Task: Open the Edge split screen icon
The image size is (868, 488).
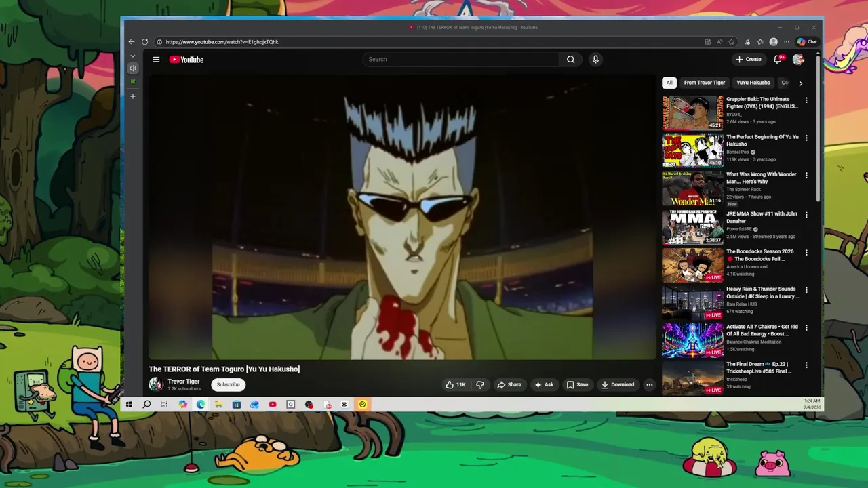Action: point(707,42)
